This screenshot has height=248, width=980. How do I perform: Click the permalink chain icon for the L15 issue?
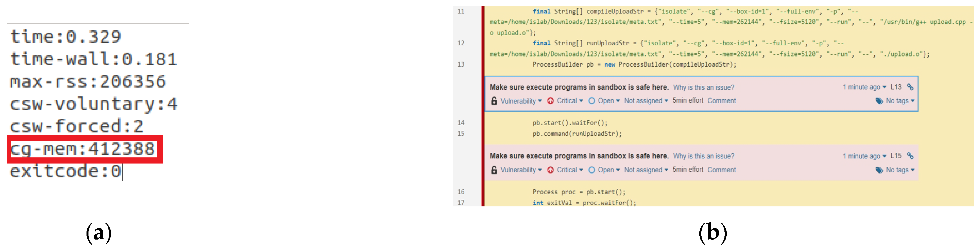(x=910, y=156)
